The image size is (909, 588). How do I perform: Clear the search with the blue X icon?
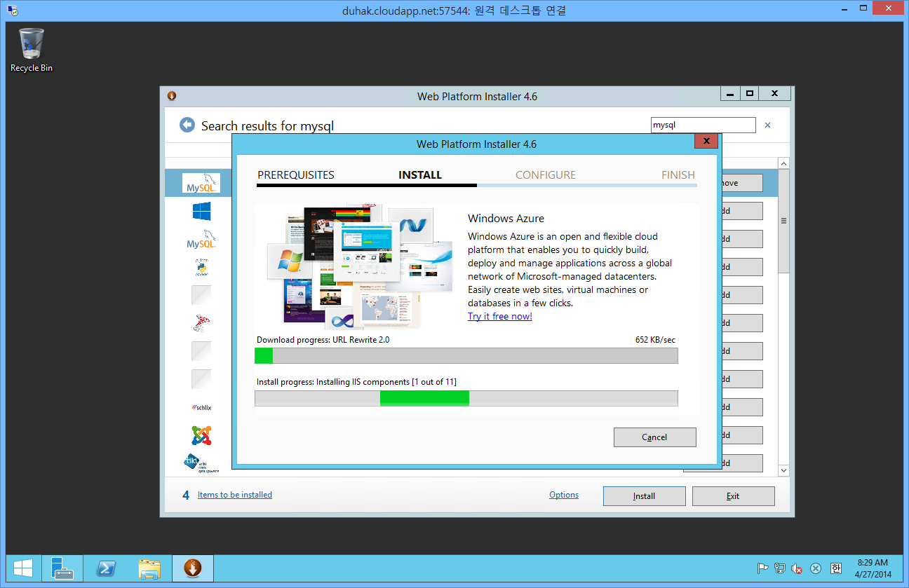767,125
